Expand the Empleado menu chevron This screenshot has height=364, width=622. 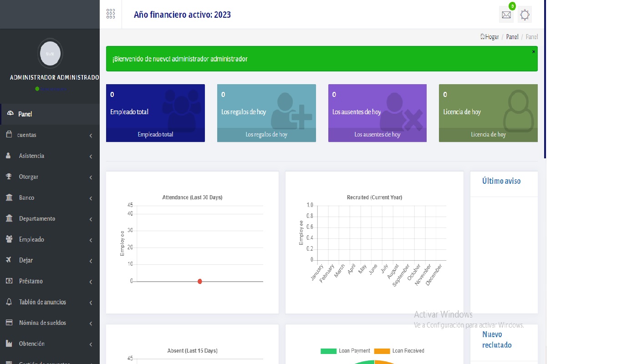click(x=91, y=240)
